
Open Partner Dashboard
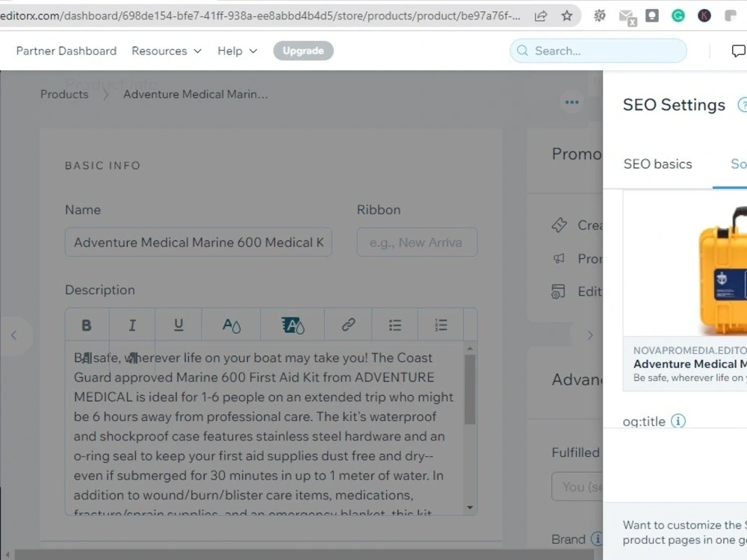point(66,51)
